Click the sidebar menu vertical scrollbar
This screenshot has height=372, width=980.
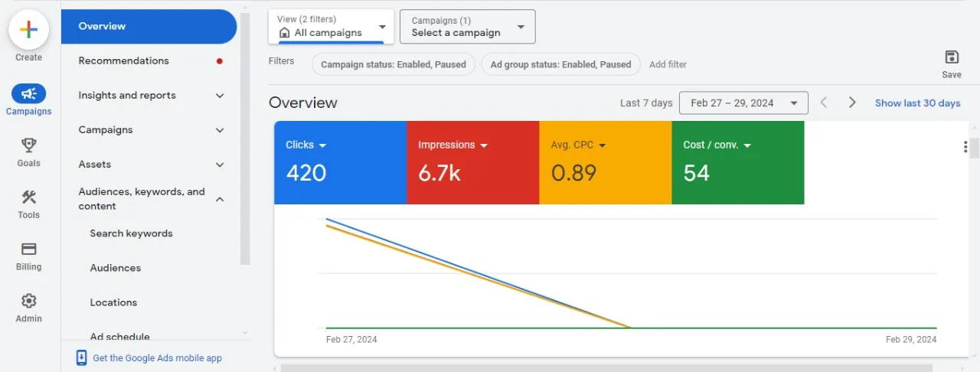[245, 138]
